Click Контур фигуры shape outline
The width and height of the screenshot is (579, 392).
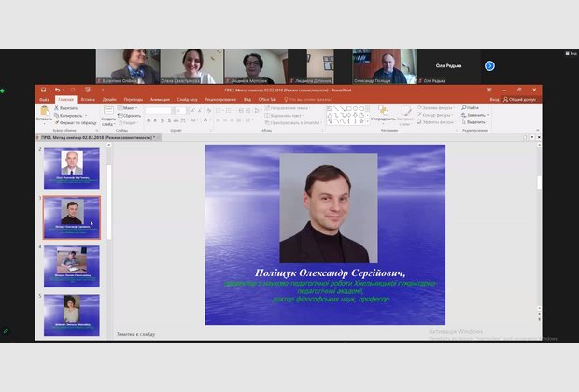pos(434,115)
